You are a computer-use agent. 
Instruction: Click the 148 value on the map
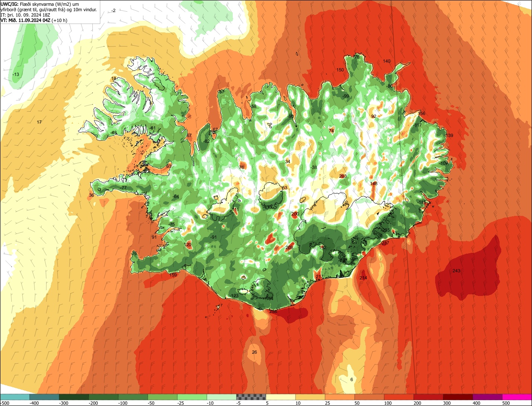coord(374,183)
